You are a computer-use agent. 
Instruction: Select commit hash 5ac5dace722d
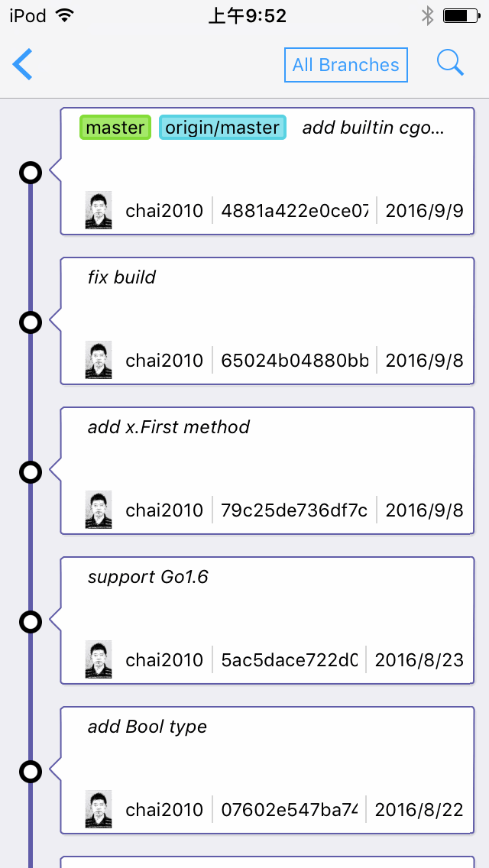pyautogui.click(x=289, y=660)
